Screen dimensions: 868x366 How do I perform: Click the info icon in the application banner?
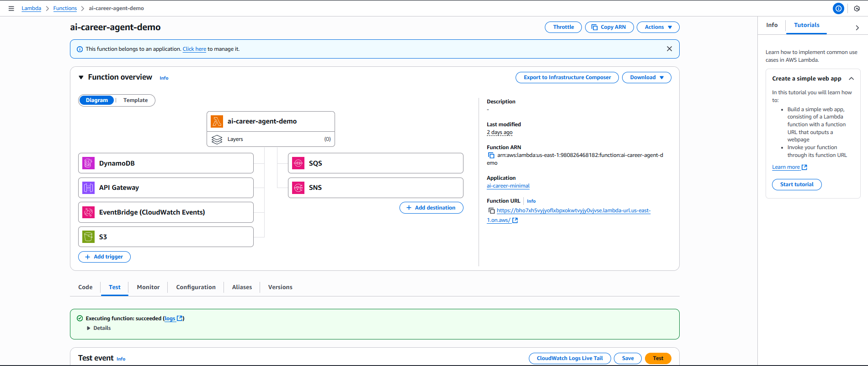(80, 49)
